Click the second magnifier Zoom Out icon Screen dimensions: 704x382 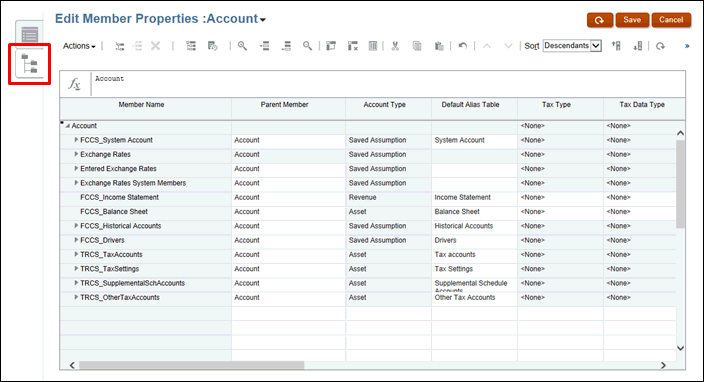(x=307, y=46)
